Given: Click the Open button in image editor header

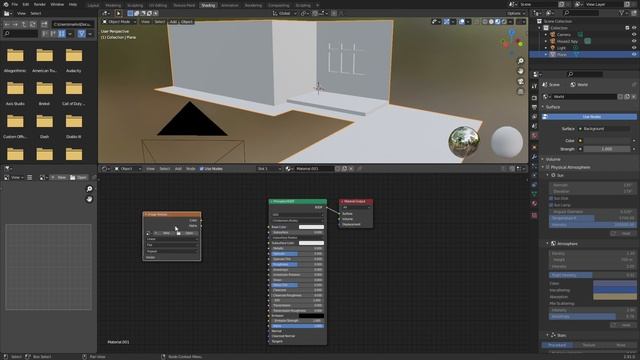Looking at the screenshot, I should pyautogui.click(x=78, y=178).
